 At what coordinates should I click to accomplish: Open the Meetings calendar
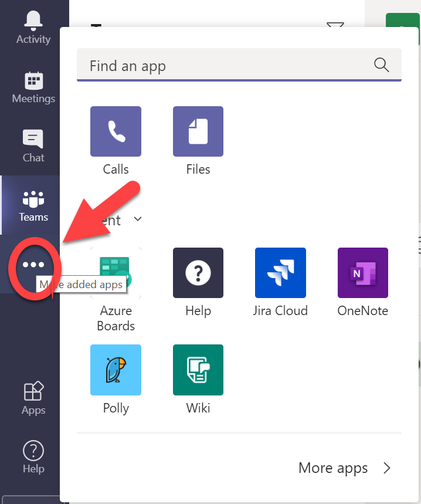click(x=33, y=87)
